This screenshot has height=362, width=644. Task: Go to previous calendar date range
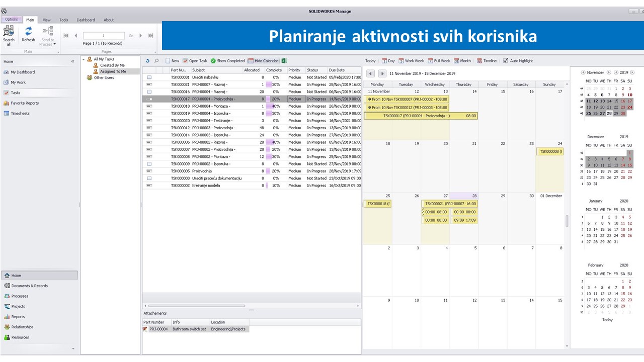tap(370, 73)
